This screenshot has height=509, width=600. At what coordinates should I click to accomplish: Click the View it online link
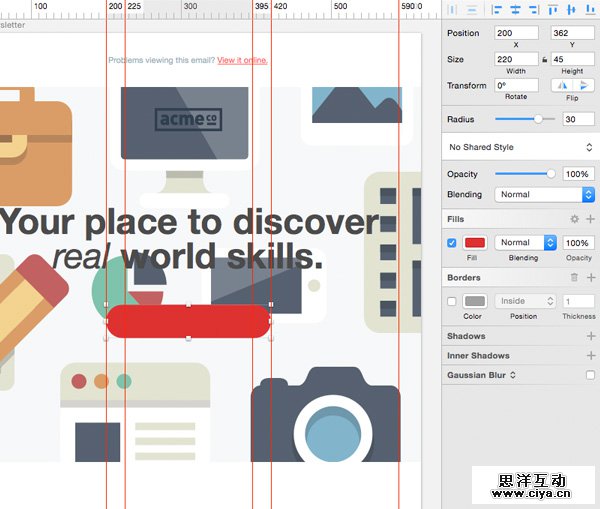(x=242, y=60)
